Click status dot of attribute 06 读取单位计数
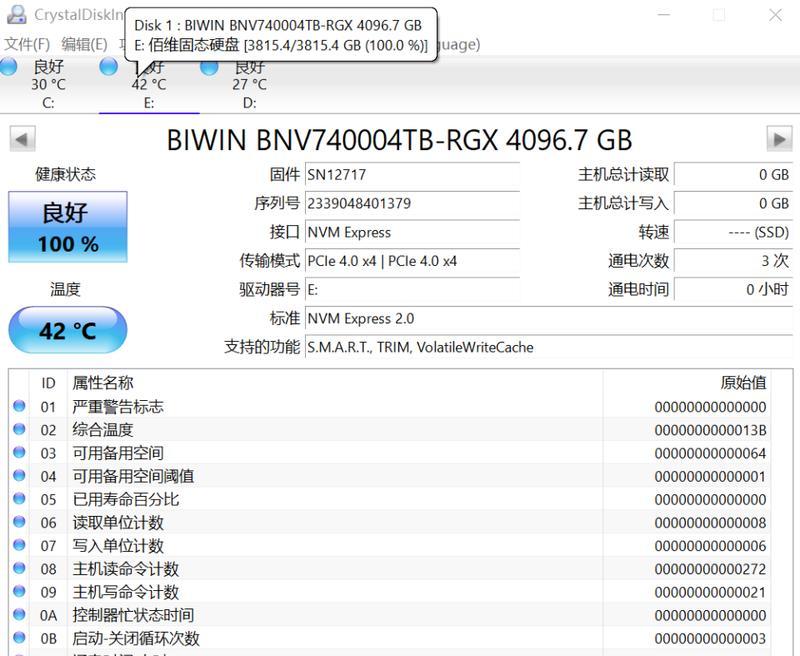Image resolution: width=800 pixels, height=656 pixels. click(19, 522)
